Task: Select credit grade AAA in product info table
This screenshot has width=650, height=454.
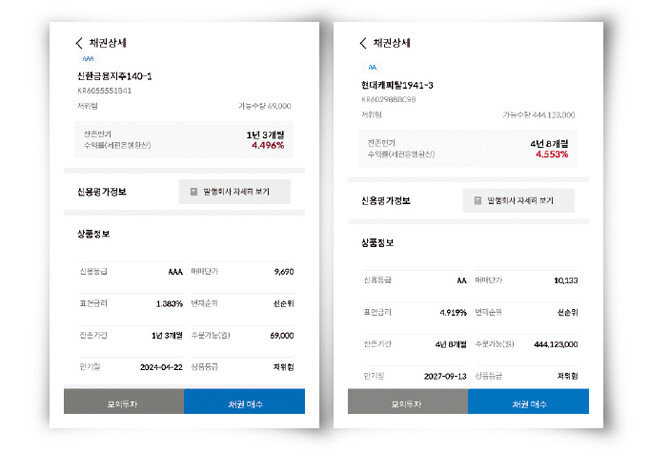Action: 175,272
